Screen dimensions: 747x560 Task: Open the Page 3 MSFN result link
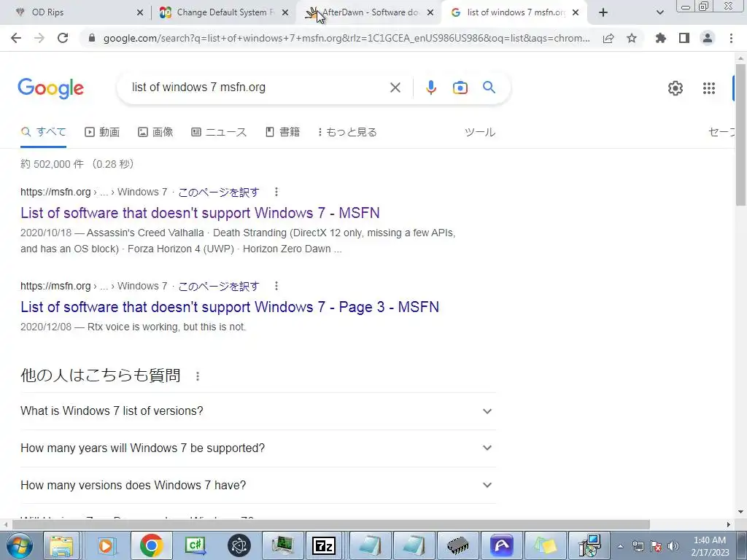coord(230,307)
